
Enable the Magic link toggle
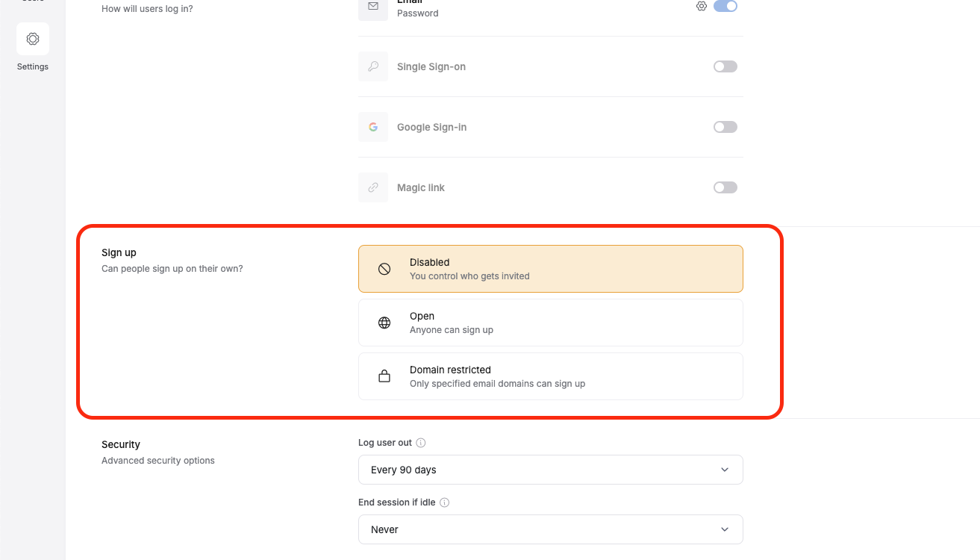[725, 187]
